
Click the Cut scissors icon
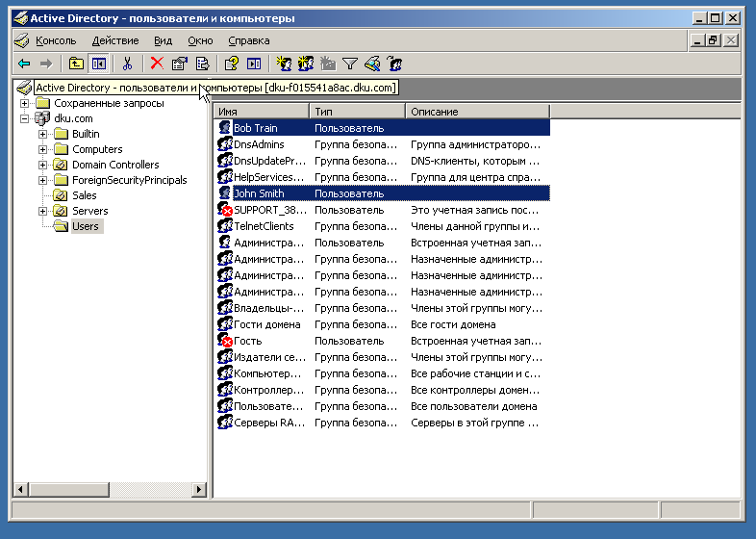(127, 64)
